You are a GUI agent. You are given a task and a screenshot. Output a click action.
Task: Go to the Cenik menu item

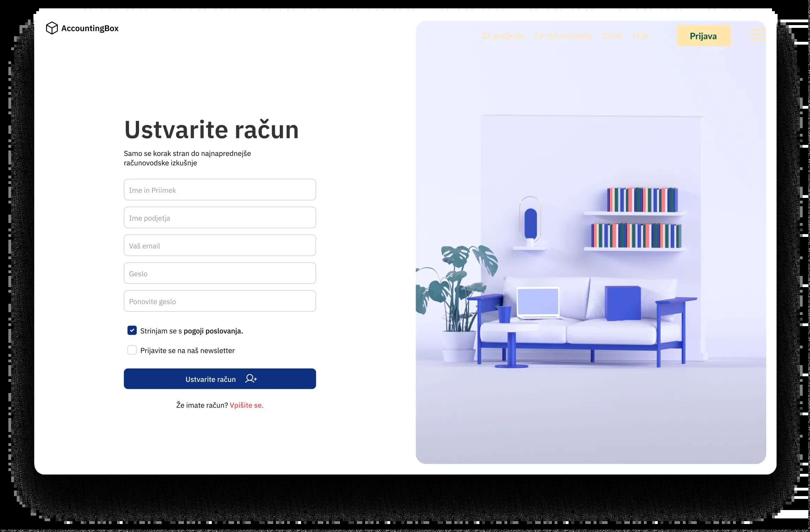612,36
